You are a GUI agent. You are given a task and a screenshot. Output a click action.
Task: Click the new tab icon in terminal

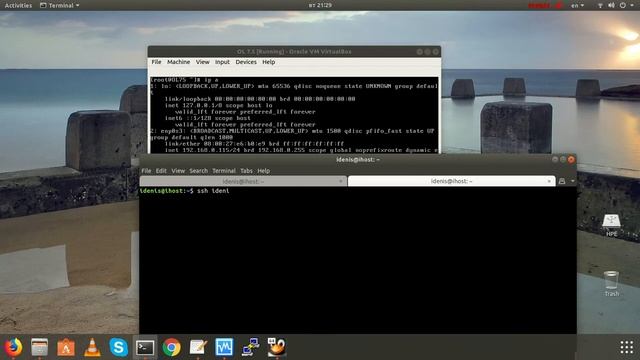[562, 181]
